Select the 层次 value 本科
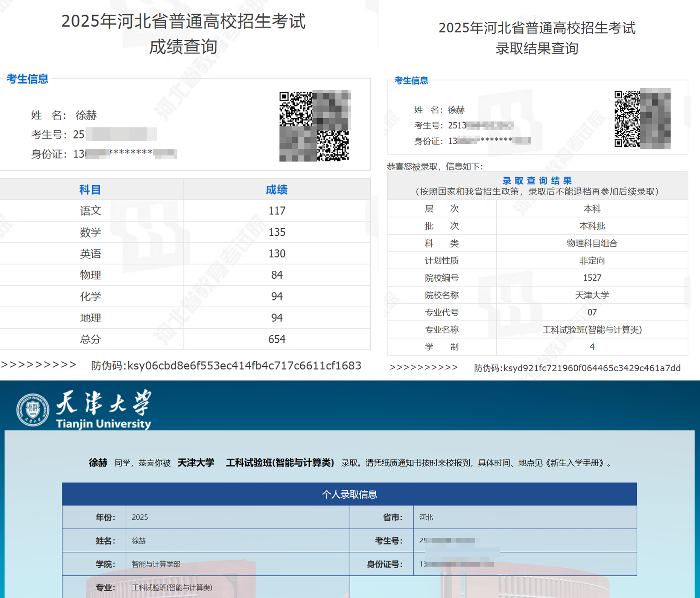 click(x=592, y=209)
